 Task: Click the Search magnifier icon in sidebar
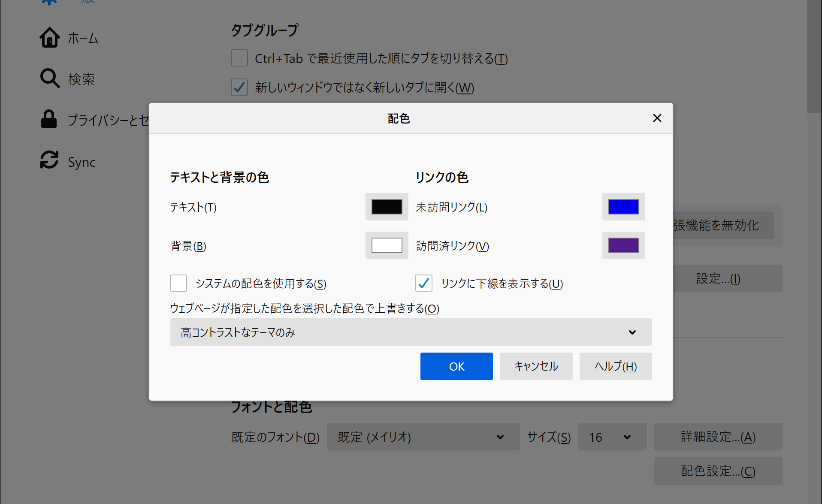pyautogui.click(x=50, y=78)
